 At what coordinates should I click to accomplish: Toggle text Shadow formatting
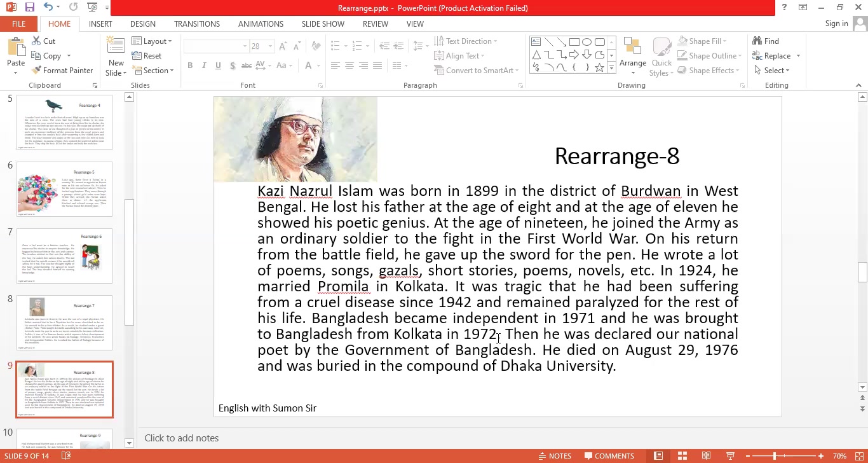[233, 66]
